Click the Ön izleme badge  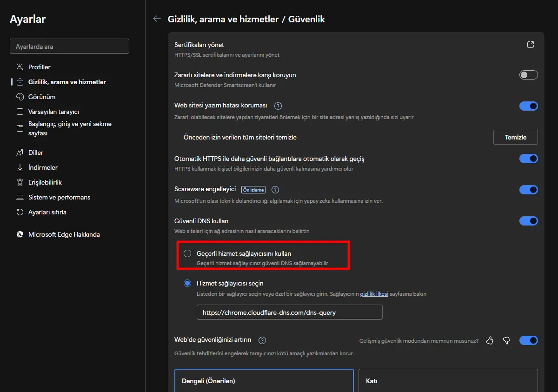pos(253,190)
